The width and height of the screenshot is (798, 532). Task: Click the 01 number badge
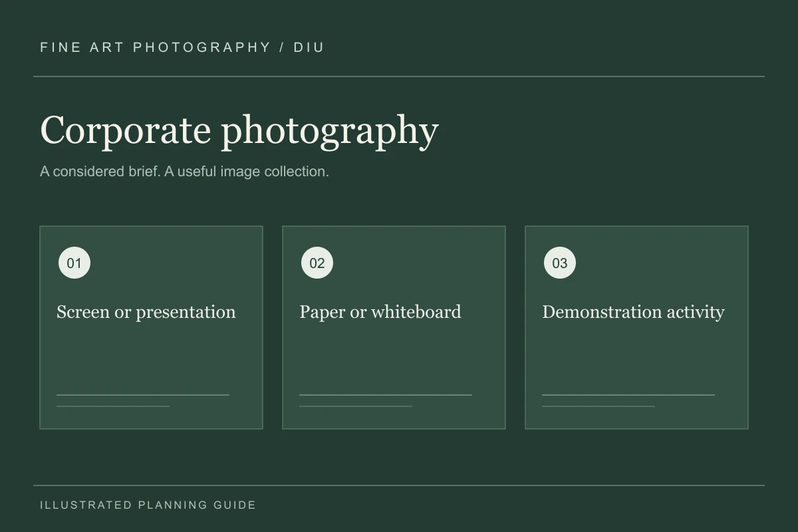click(x=74, y=263)
